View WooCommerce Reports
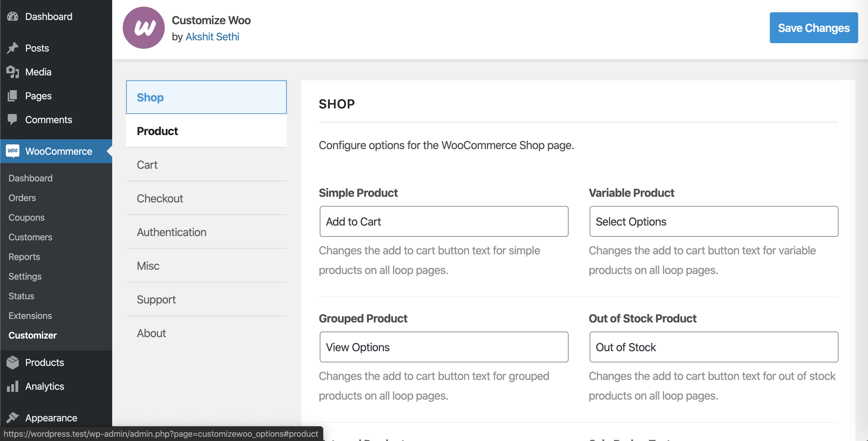 [24, 257]
